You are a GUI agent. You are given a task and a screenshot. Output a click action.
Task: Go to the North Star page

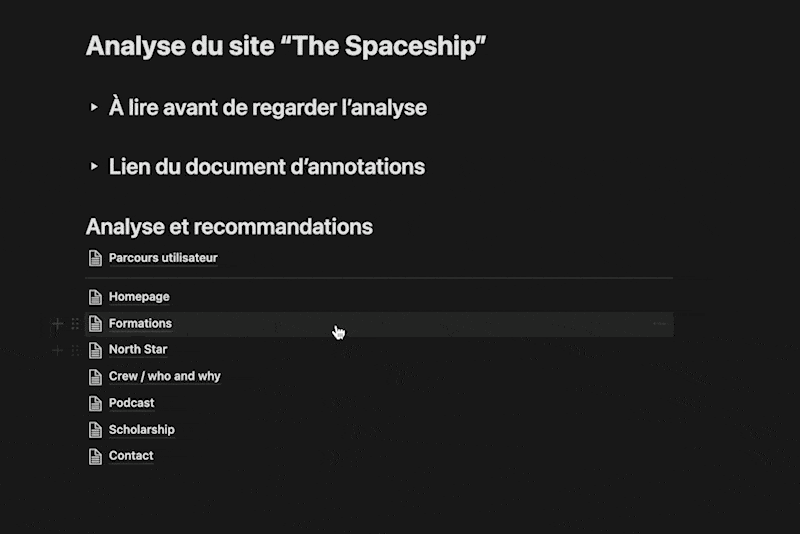[138, 350]
